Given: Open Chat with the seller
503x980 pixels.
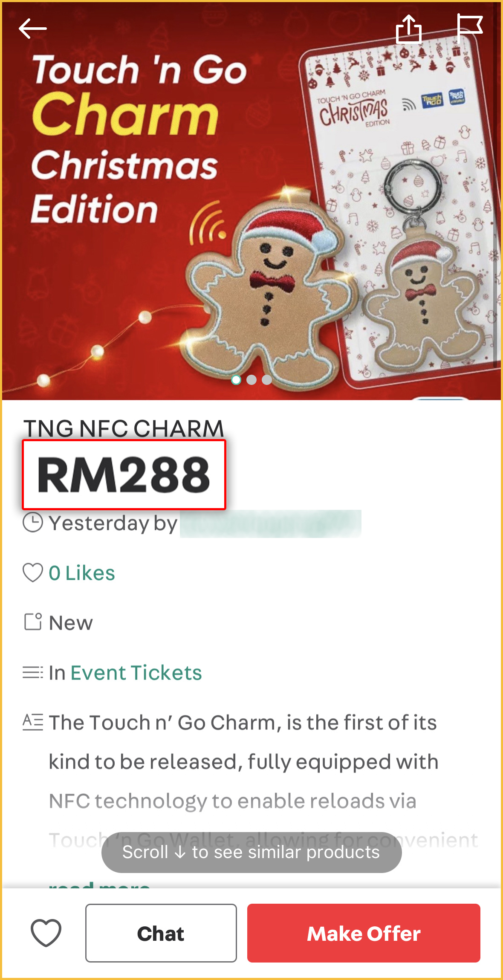Looking at the screenshot, I should [x=161, y=933].
